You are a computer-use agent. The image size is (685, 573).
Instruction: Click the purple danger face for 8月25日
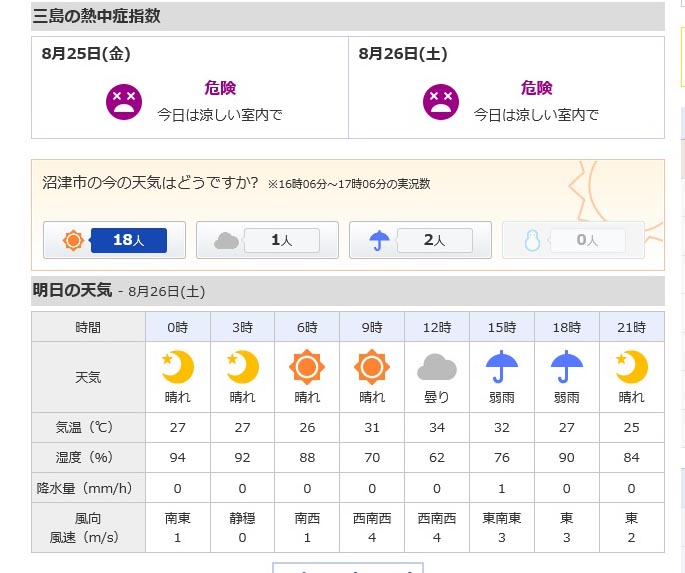124,102
